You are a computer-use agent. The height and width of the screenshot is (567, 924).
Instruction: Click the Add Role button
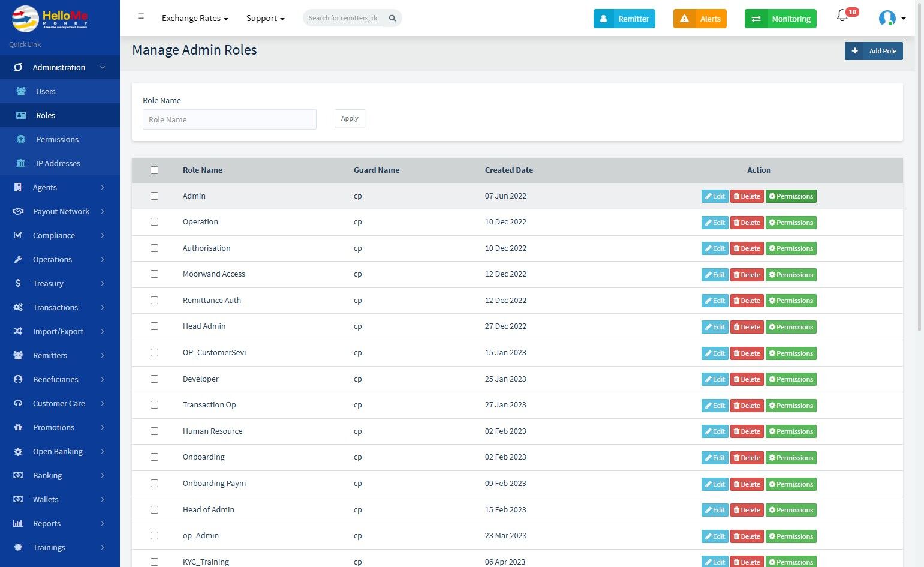(x=874, y=51)
